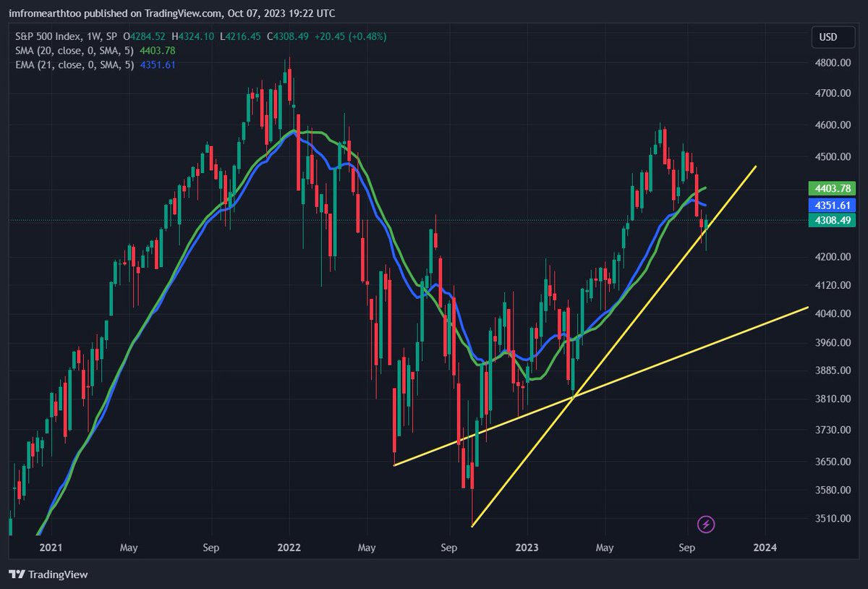868x589 pixels.
Task: Click the purple lightning bolt icon
Action: (x=706, y=524)
